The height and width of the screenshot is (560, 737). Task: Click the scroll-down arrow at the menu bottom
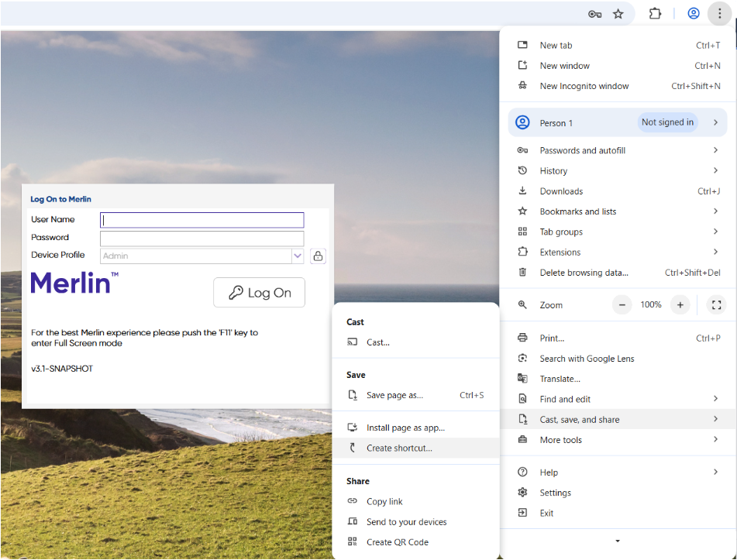[x=618, y=541]
